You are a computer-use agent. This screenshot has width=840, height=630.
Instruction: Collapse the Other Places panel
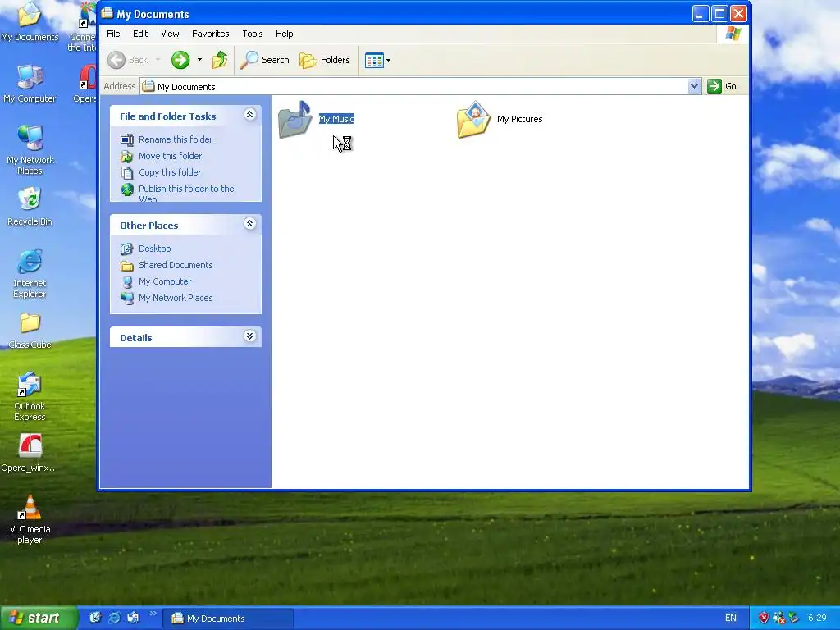tap(249, 224)
